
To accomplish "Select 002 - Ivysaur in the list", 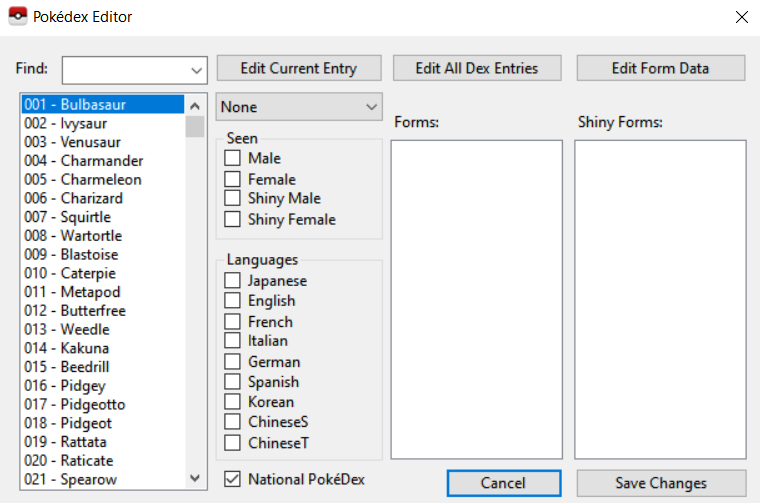I will (103, 123).
